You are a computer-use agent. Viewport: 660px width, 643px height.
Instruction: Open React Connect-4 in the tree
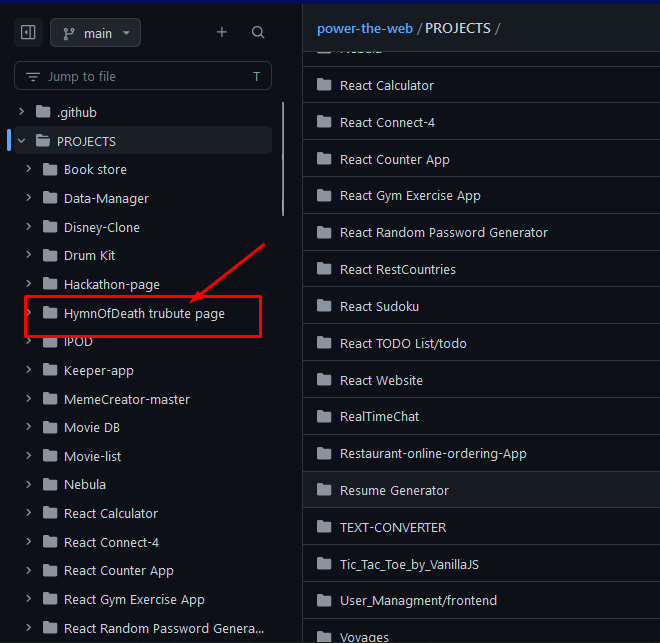[111, 542]
